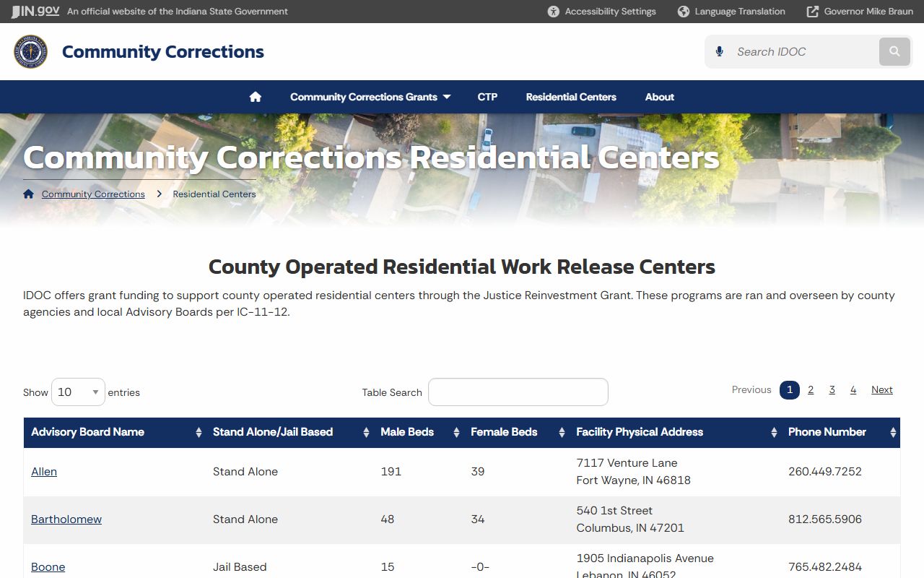
Task: Click address 540 1st Street
Action: pyautogui.click(x=614, y=511)
